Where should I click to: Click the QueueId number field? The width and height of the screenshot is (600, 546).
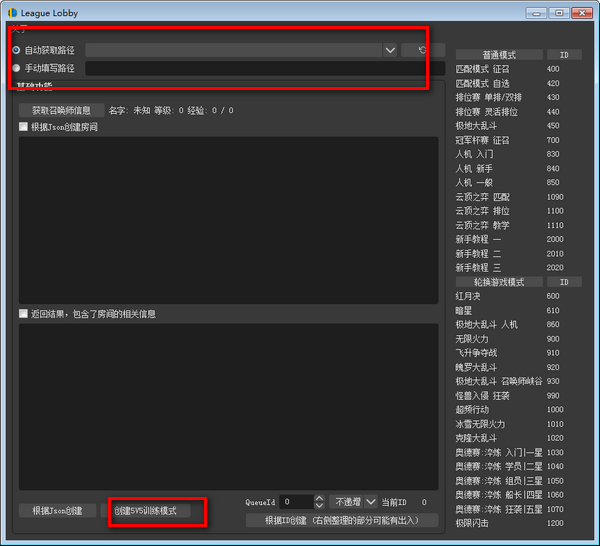click(x=297, y=502)
